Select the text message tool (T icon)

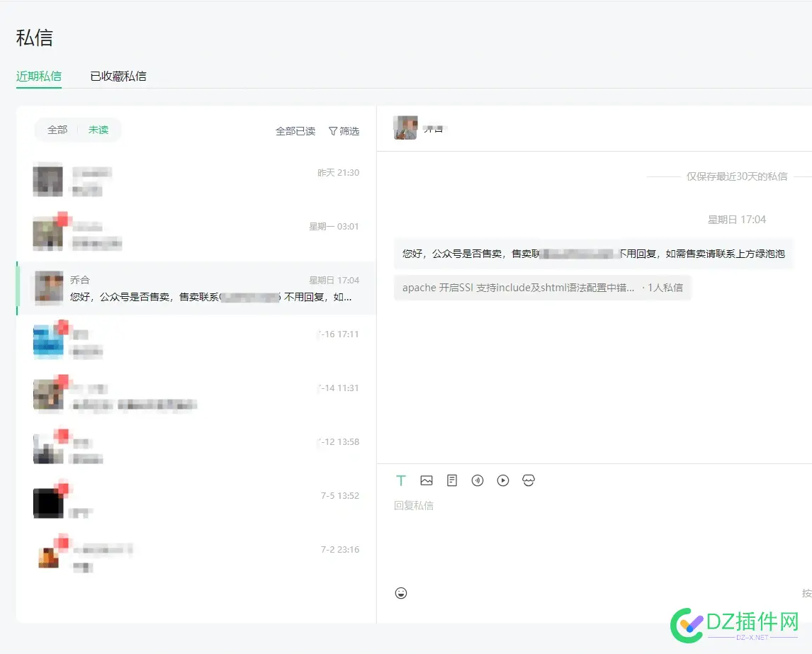(x=401, y=480)
